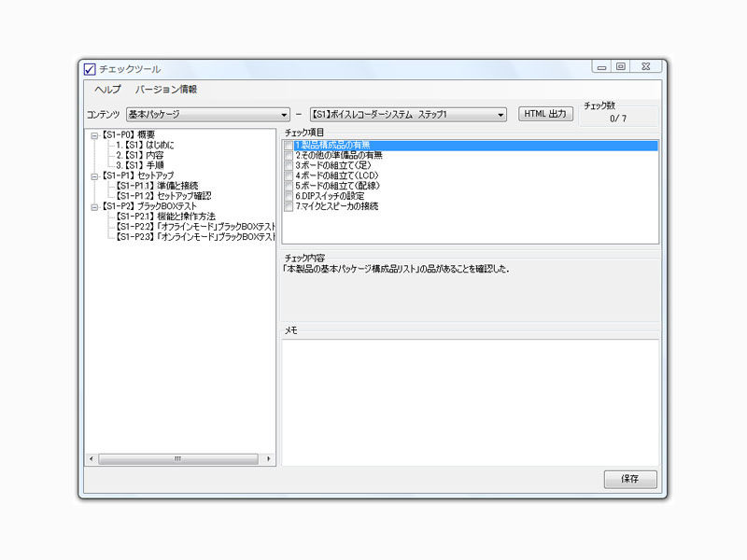Maximize the チェックツール window
747x560 pixels.
coord(621,66)
